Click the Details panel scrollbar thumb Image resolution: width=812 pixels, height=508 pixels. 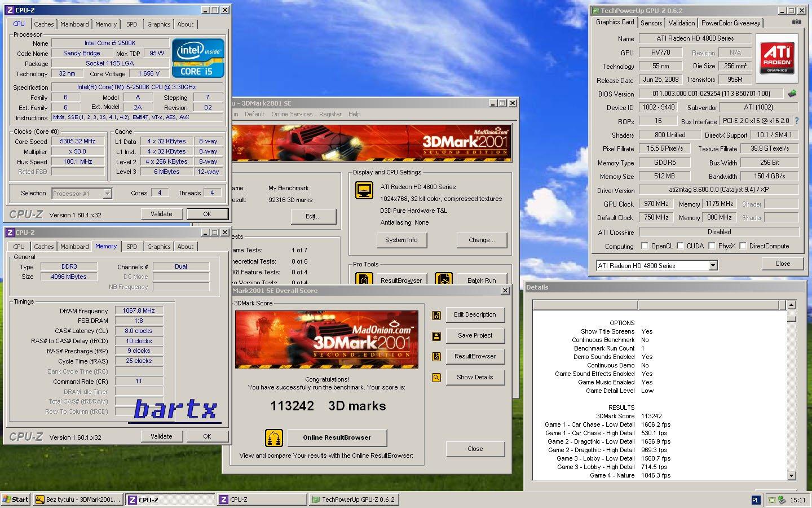point(791,318)
